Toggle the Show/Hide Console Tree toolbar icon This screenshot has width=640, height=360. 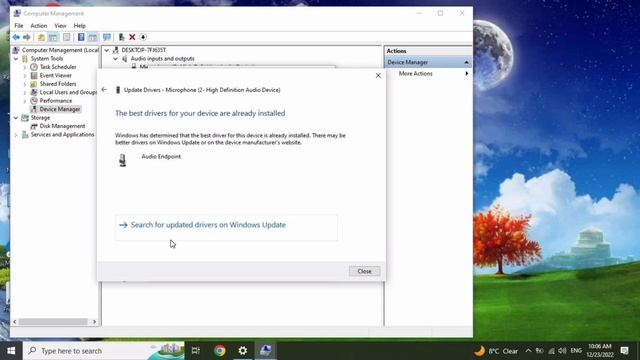[53, 37]
